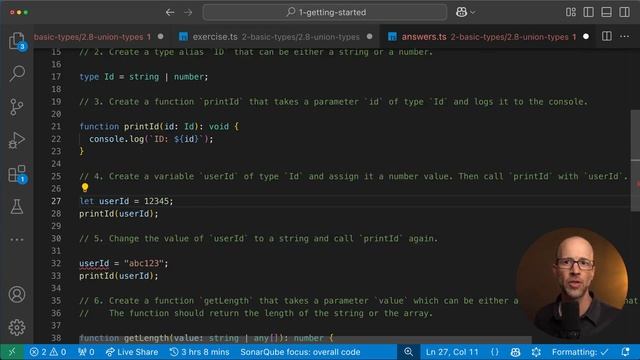The width and height of the screenshot is (640, 360).
Task: Toggle the bottom panel
Action: (x=607, y=12)
